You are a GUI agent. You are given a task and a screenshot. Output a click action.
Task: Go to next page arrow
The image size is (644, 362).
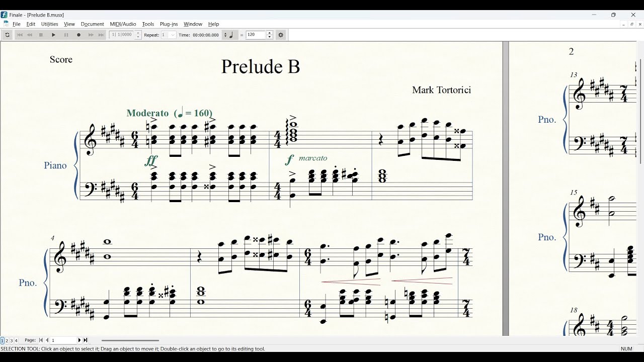[x=79, y=340]
